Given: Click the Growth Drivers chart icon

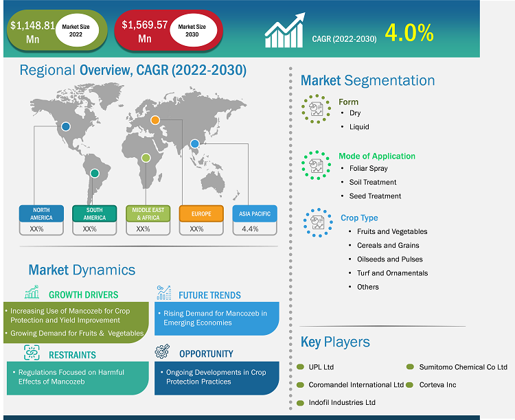Looking at the screenshot, I should (32, 293).
